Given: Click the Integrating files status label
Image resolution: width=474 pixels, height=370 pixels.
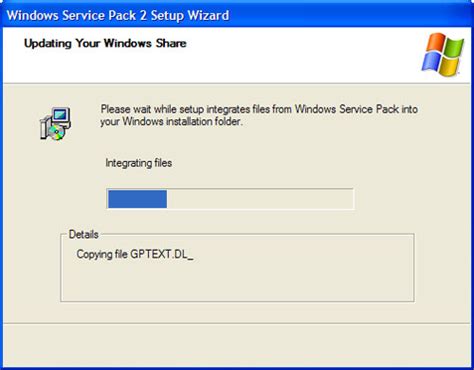Looking at the screenshot, I should [x=139, y=163].
